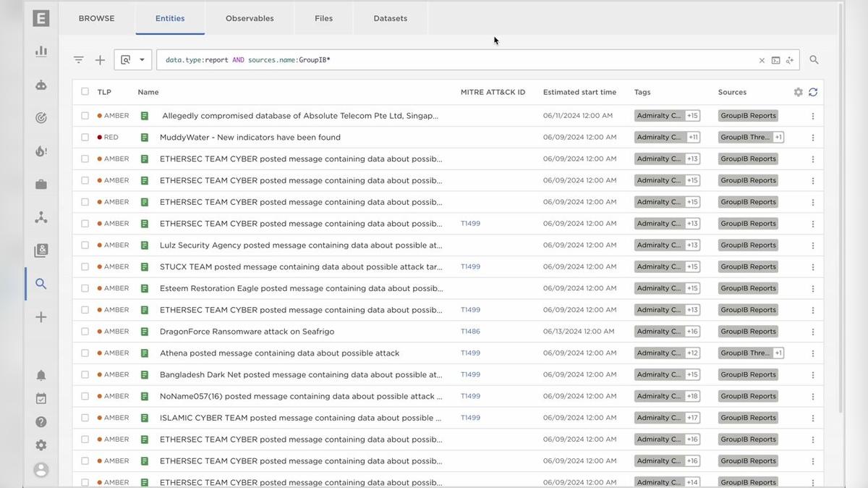Image resolution: width=868 pixels, height=488 pixels.
Task: Open the help question mark icon
Action: [x=41, y=422]
